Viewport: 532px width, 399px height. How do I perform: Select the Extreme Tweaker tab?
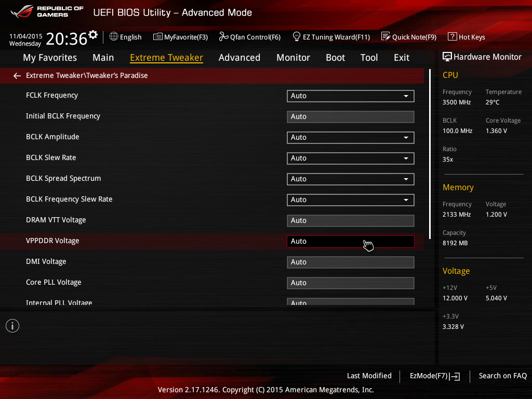click(x=167, y=58)
